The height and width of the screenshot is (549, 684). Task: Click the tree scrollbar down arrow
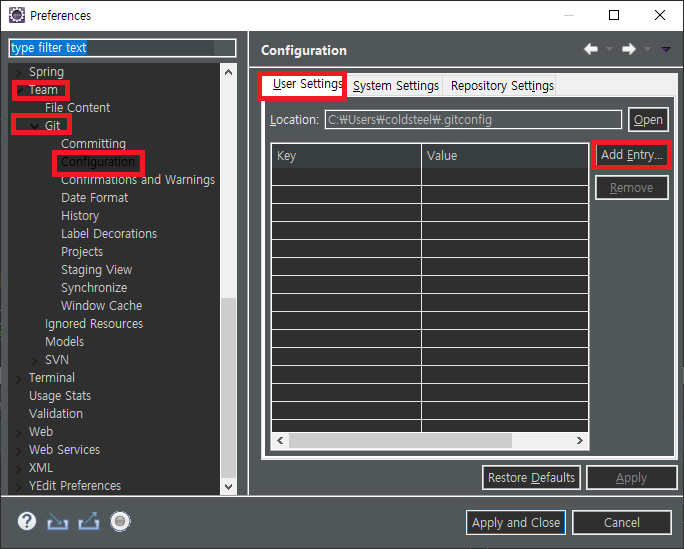point(229,486)
